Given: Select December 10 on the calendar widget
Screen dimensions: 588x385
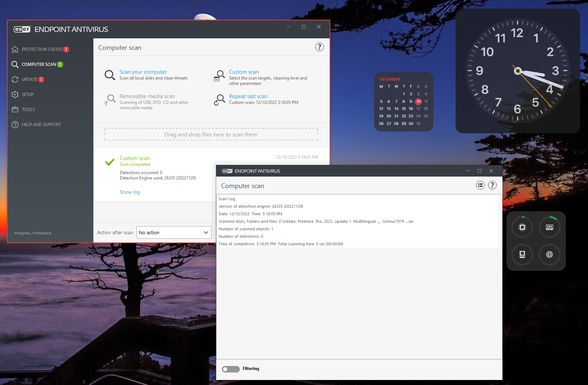Looking at the screenshot, I should coord(418,101).
